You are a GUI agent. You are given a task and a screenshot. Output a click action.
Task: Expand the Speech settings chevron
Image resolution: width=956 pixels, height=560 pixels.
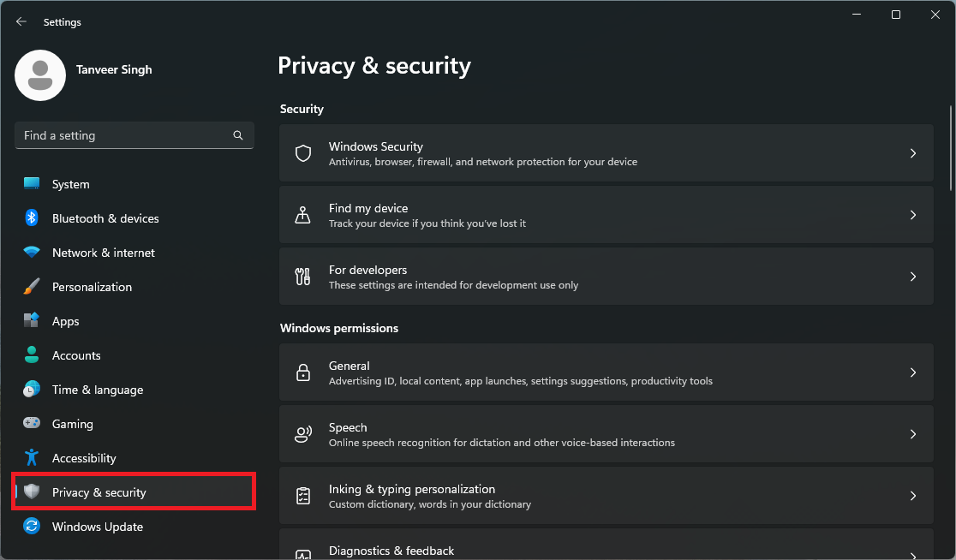click(913, 433)
